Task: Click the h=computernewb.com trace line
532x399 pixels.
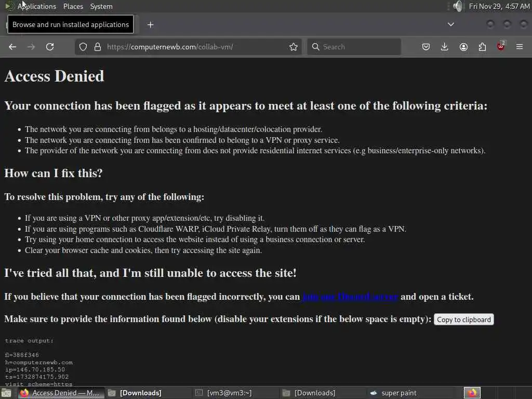Action: 38,362
